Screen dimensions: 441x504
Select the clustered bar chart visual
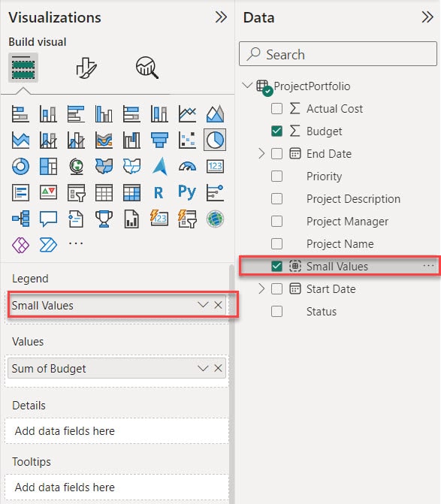pos(76,113)
